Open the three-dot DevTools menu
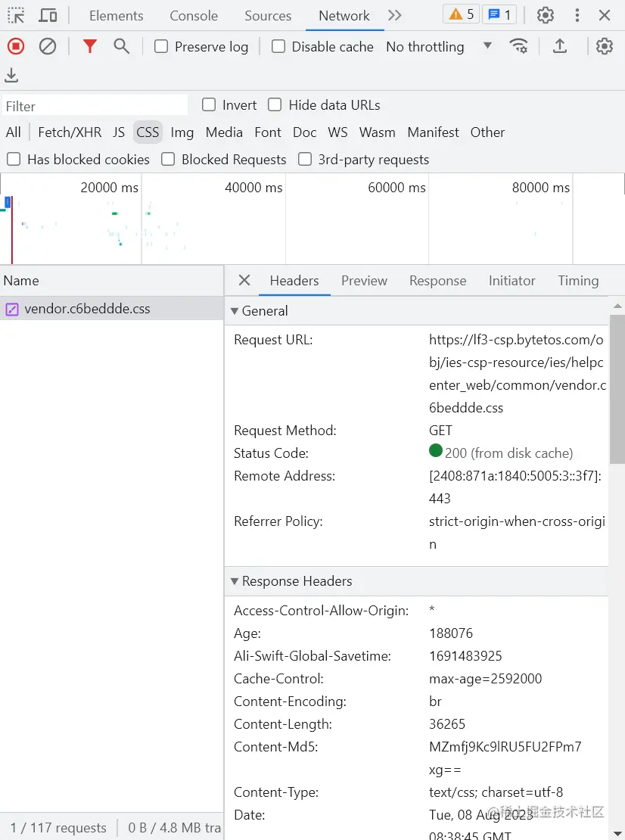Viewport: 625px width, 840px height. [x=577, y=15]
